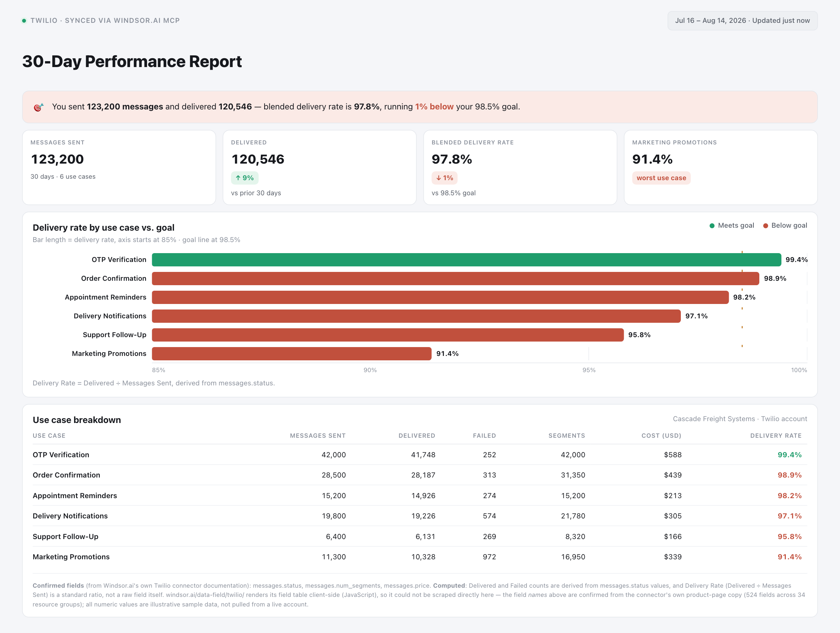Select the Appointment Reminders table row name
840x633 pixels.
coord(75,496)
